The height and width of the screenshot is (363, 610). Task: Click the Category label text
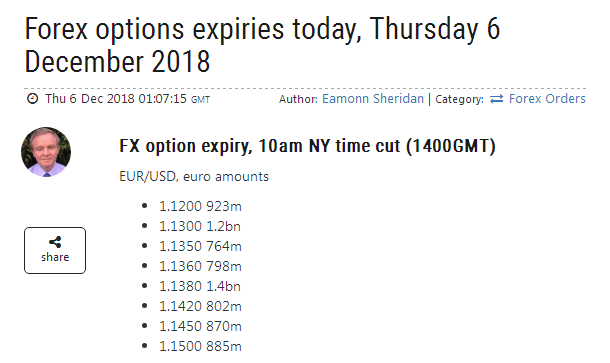(459, 99)
